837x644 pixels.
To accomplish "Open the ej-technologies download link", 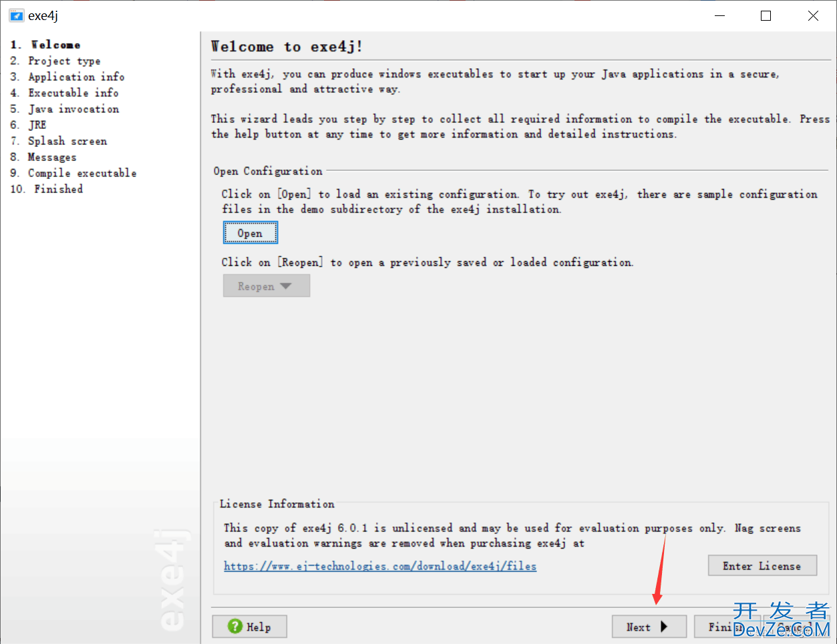I will tap(380, 566).
